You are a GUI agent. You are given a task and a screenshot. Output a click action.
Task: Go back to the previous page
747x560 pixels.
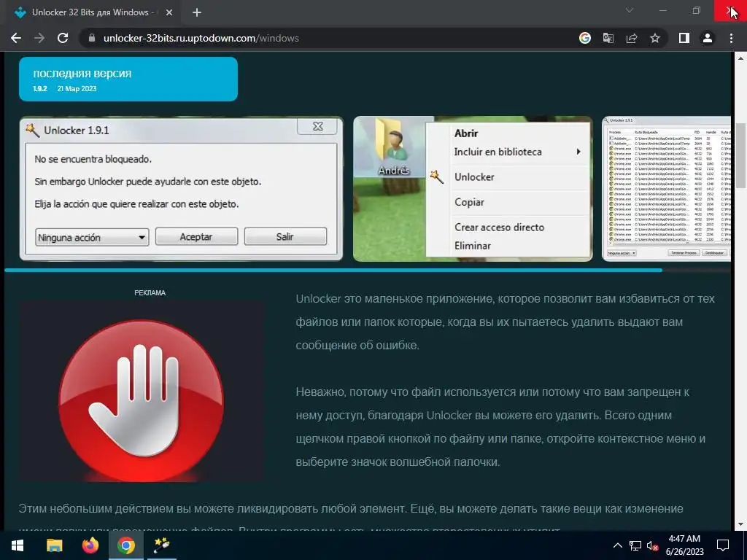coord(16,38)
